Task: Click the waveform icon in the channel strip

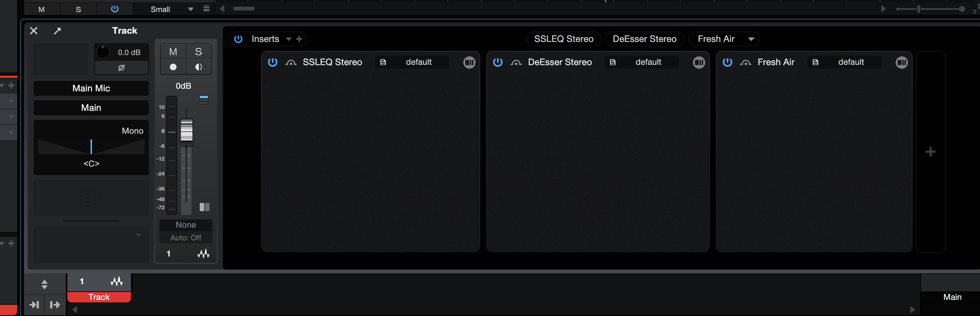Action: pyautogui.click(x=203, y=254)
